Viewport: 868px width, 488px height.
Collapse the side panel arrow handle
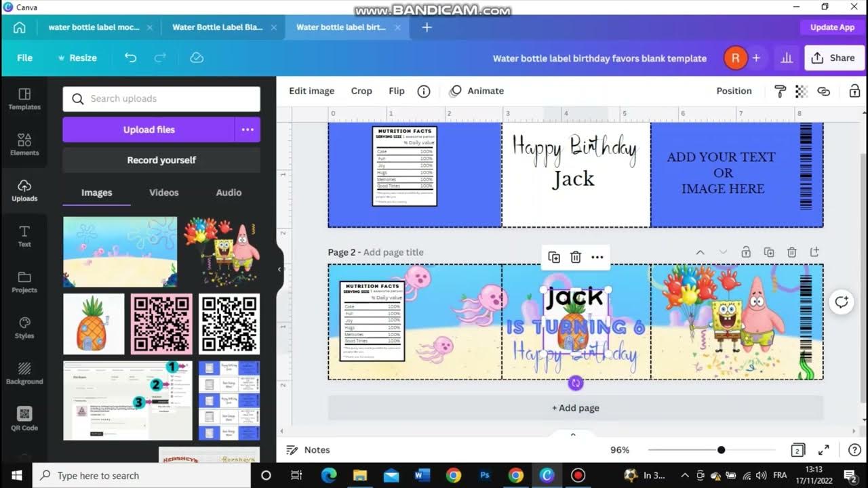[x=279, y=269]
